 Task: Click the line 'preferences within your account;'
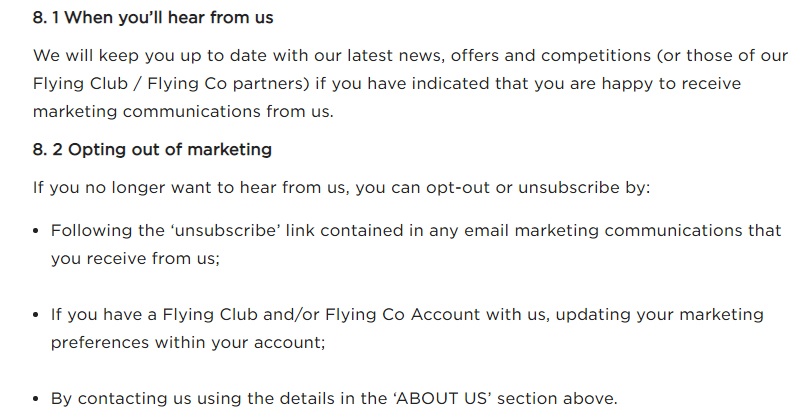188,343
